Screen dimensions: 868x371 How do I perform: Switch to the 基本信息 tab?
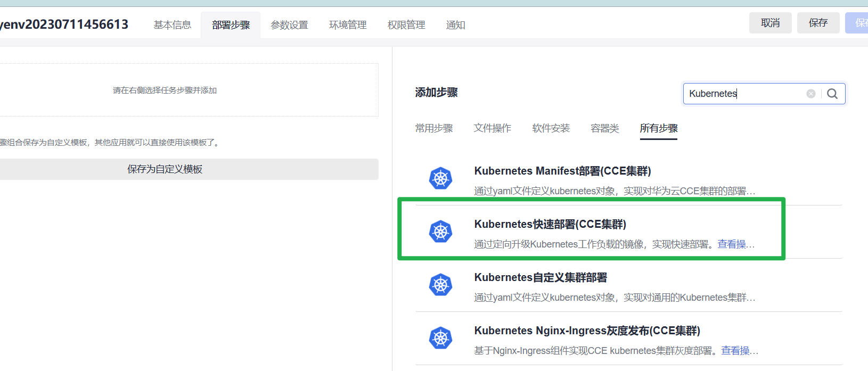tap(172, 25)
